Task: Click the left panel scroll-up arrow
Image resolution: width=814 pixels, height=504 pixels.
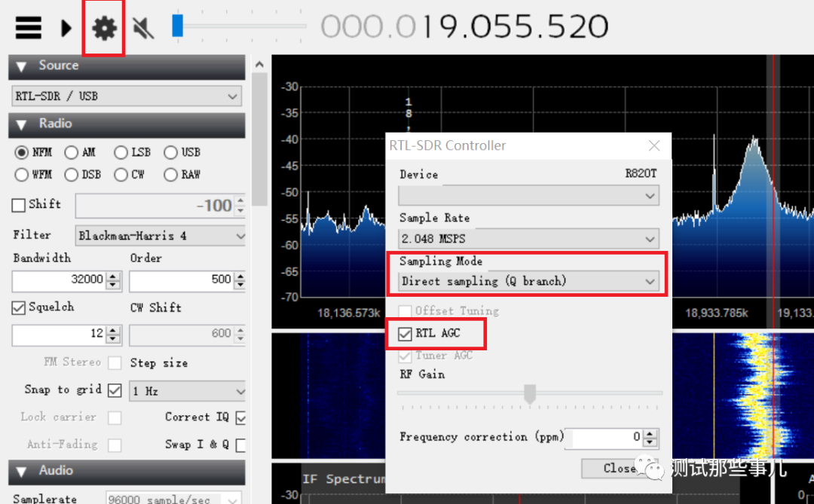Action: [259, 65]
